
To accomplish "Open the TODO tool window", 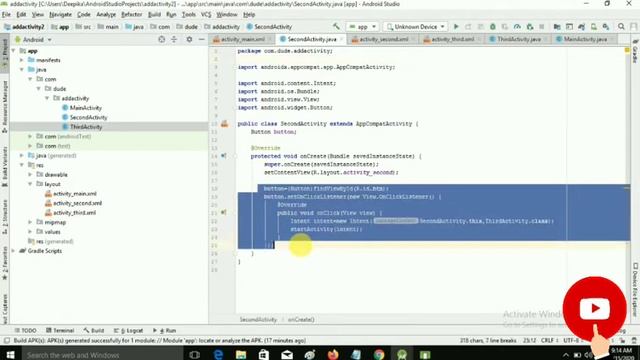I will [25, 330].
